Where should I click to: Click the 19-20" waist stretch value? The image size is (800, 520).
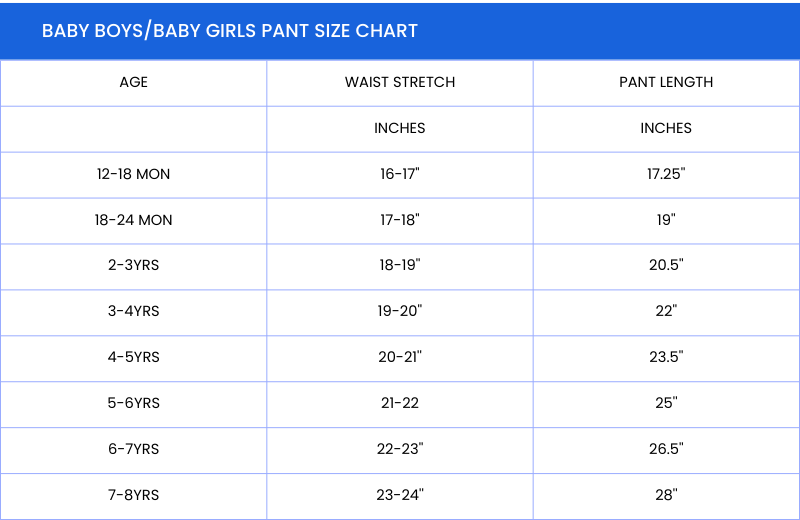point(400,312)
